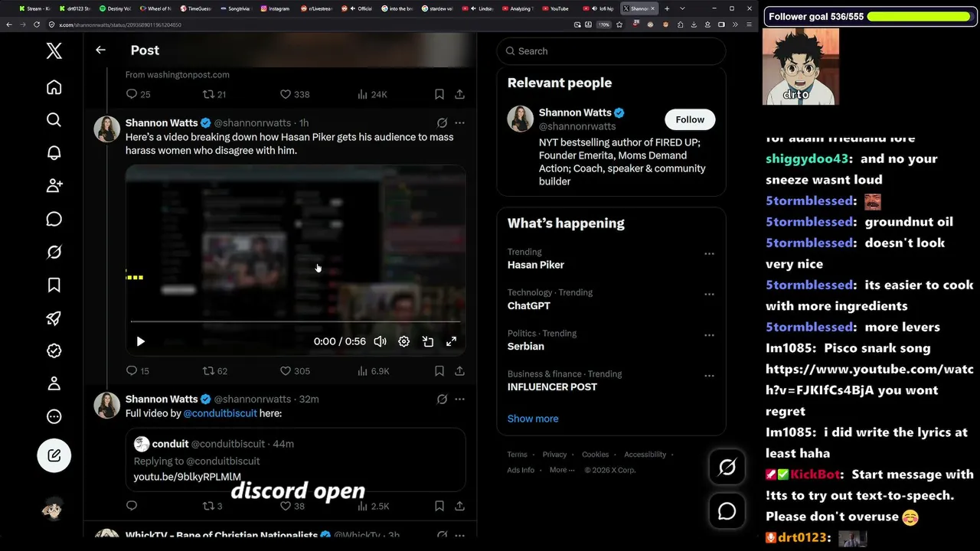Compose a new post

[54, 455]
